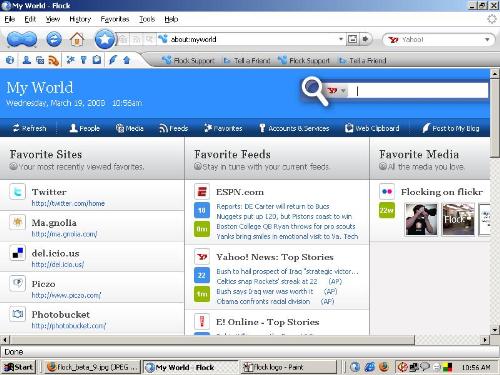Reload the page with the refresh button
Image resolution: width=500 pixels, height=375 pixels.
[54, 39]
